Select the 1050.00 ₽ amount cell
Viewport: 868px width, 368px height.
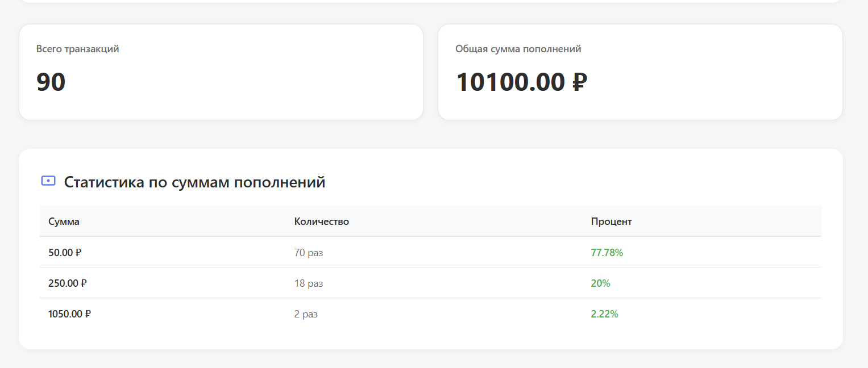(69, 314)
